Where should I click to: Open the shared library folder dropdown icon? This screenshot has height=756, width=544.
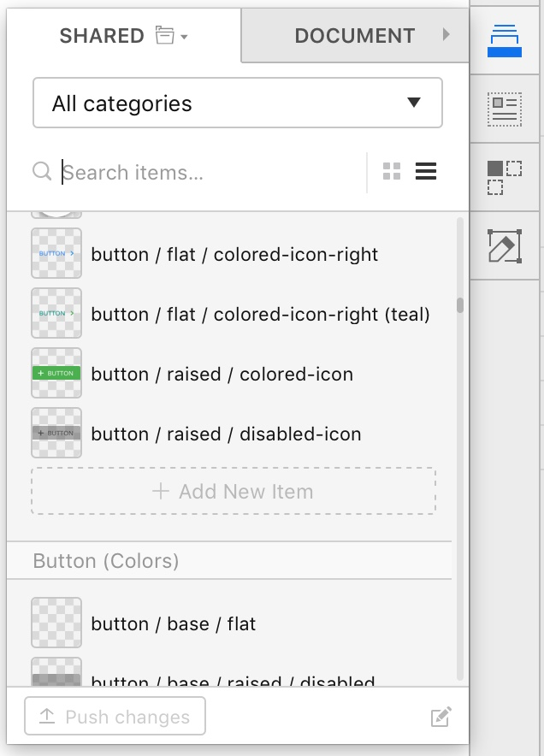coord(171,36)
